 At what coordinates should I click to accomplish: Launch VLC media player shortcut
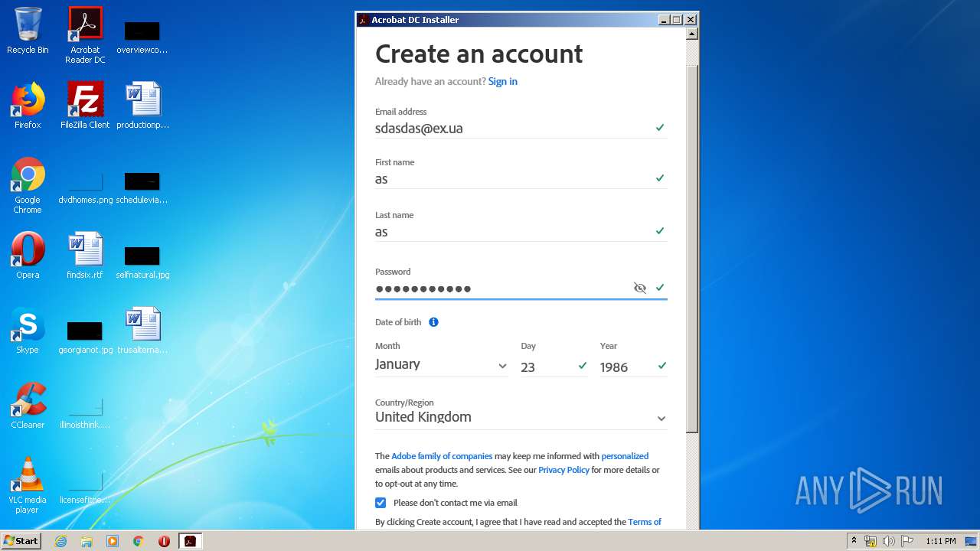pyautogui.click(x=28, y=485)
